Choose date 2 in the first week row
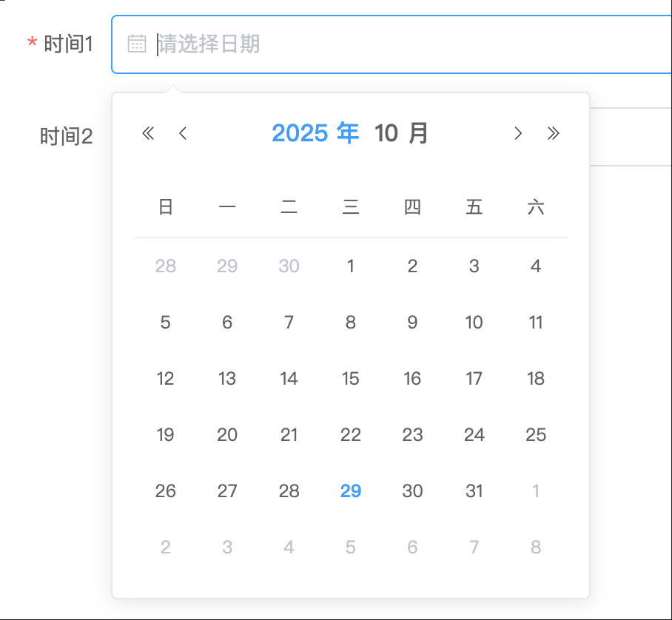This screenshot has width=672, height=620. click(412, 266)
